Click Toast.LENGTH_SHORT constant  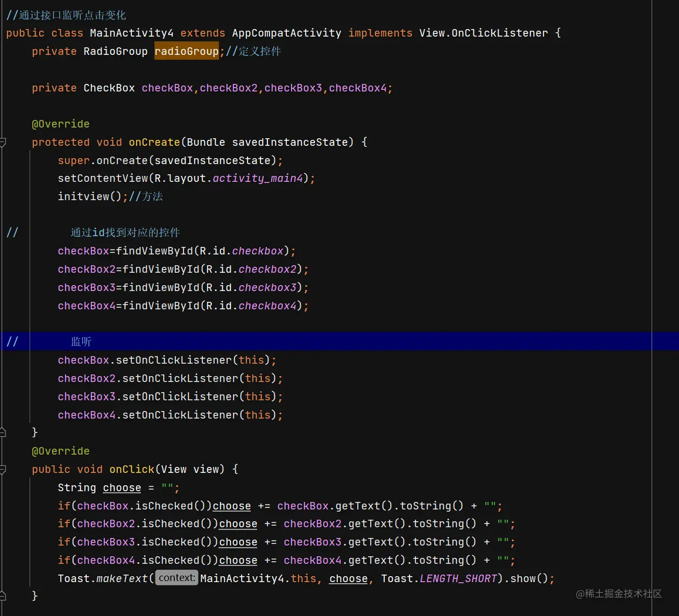(x=439, y=578)
